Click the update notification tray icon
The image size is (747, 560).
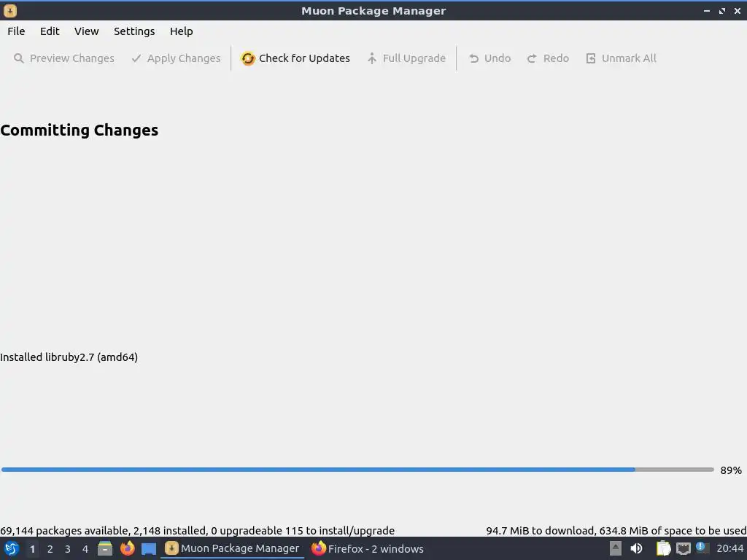[701, 547]
